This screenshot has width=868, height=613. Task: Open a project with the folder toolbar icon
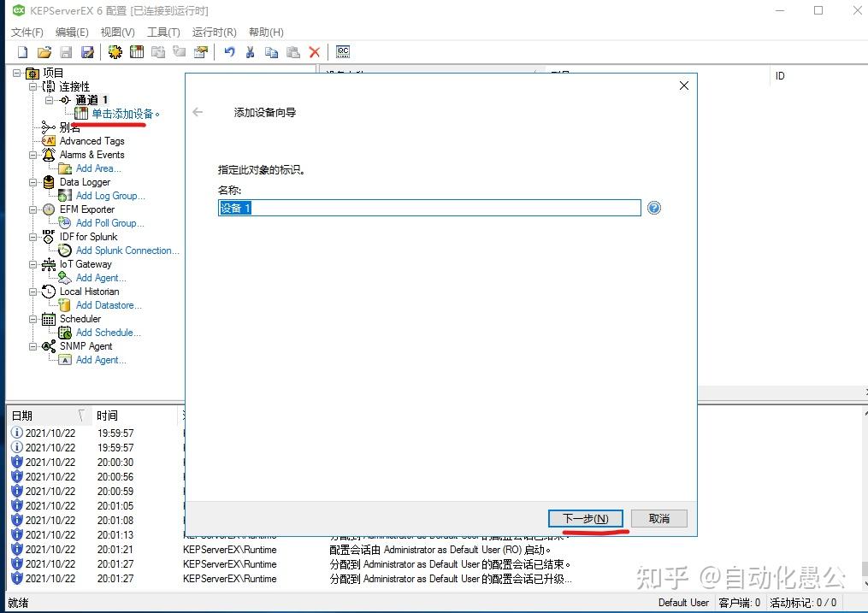click(45, 51)
